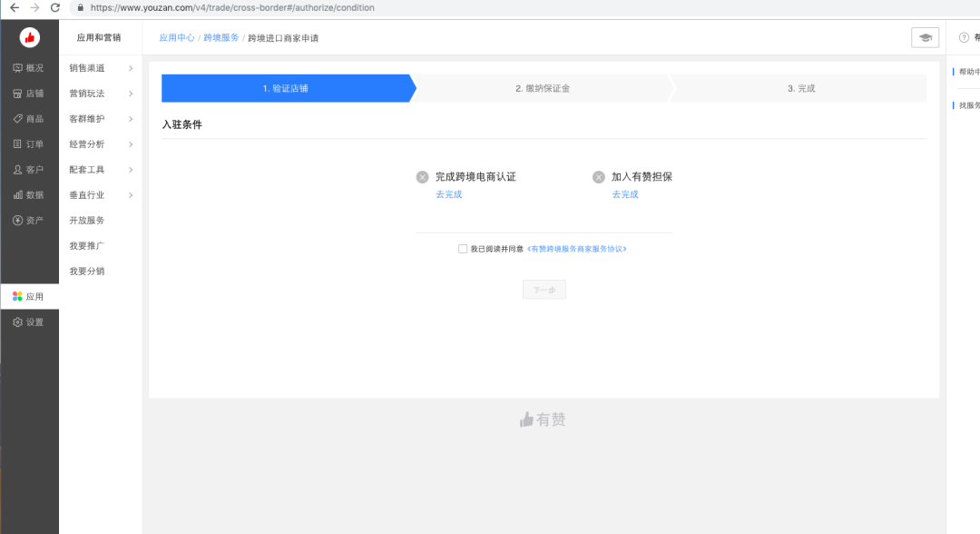The image size is (980, 534).
Task: Click the graduation cap icon button
Action: click(925, 37)
